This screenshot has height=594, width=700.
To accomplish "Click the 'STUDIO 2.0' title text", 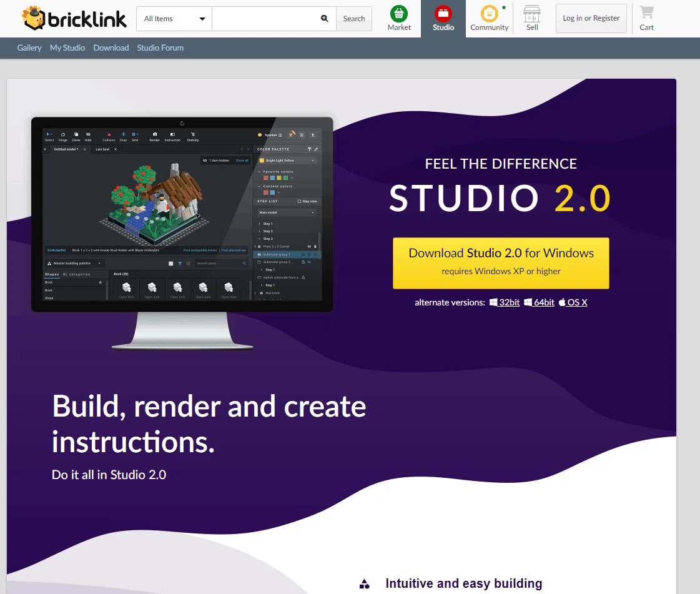I will tap(500, 198).
